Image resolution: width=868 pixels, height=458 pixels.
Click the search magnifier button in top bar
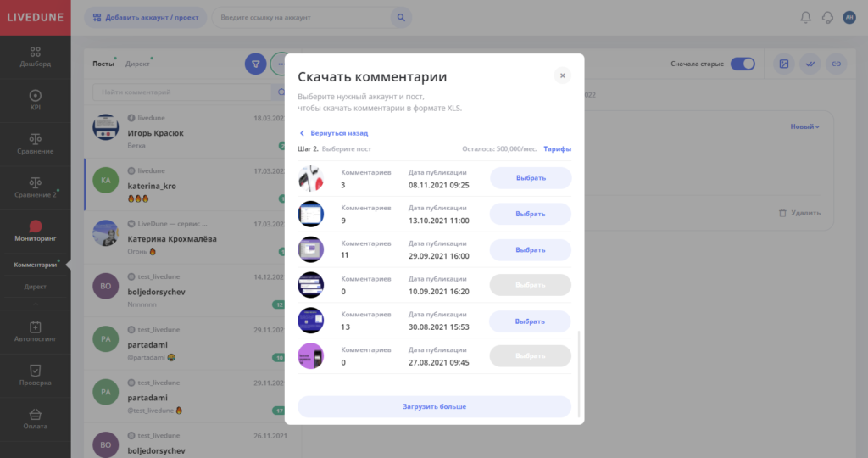click(402, 17)
